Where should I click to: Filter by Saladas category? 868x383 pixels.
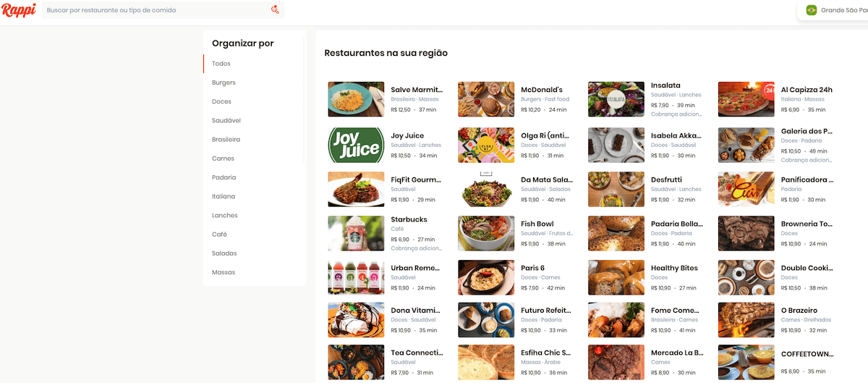point(224,253)
